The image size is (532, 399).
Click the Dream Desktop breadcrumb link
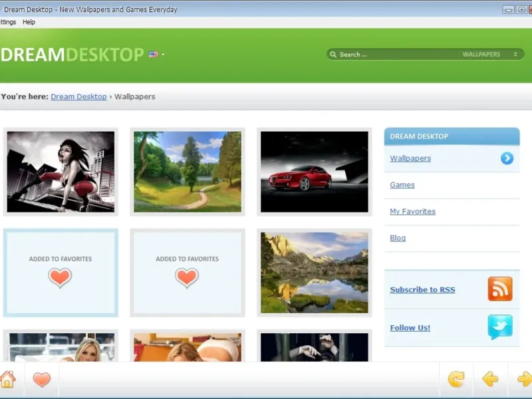[x=78, y=96]
